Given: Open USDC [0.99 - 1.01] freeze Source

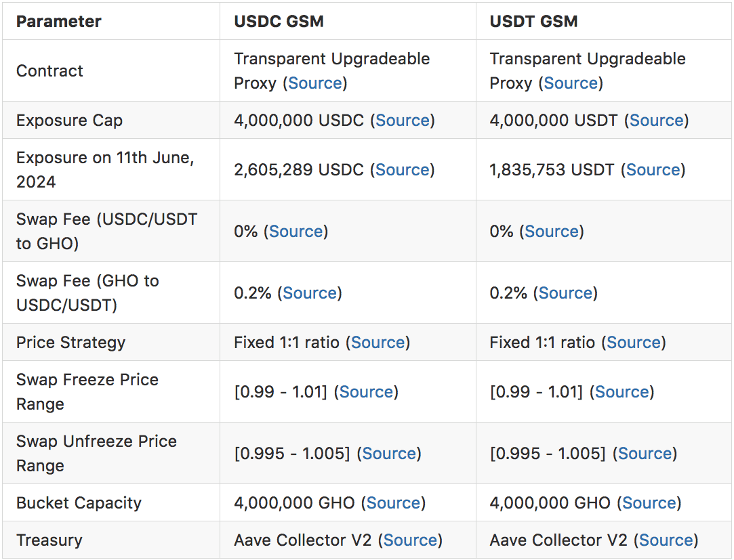Looking at the screenshot, I should pos(367,391).
